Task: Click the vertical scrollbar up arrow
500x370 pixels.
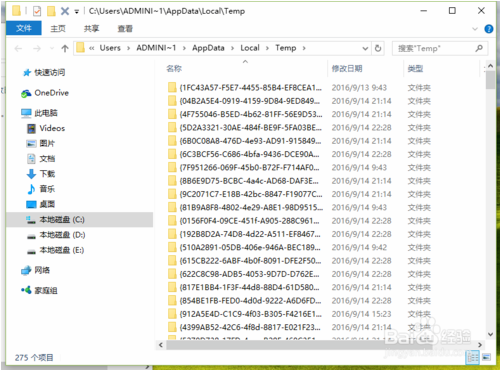Action: [490, 66]
